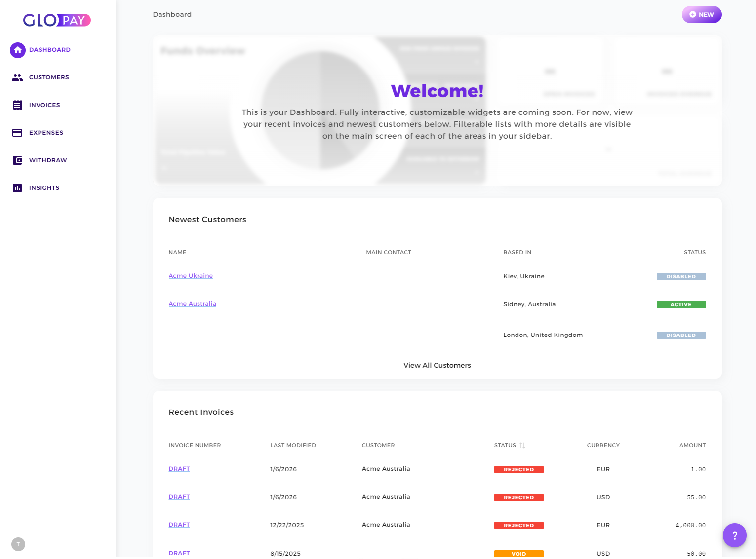The height and width of the screenshot is (559, 756).
Task: Open the first DRAFT invoice link
Action: coord(179,468)
